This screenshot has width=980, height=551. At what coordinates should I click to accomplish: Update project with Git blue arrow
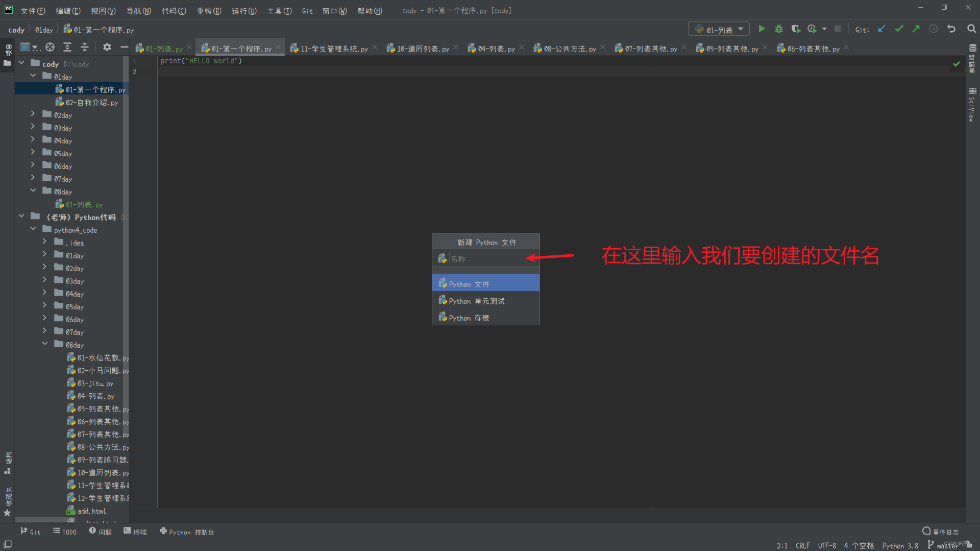[x=881, y=29]
